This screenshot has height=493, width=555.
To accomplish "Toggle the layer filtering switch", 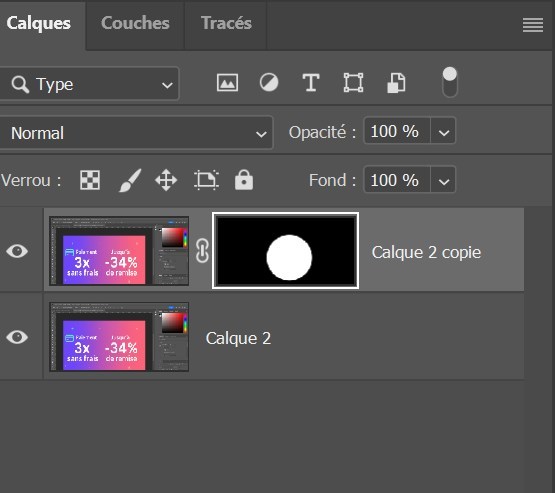I will click(450, 82).
